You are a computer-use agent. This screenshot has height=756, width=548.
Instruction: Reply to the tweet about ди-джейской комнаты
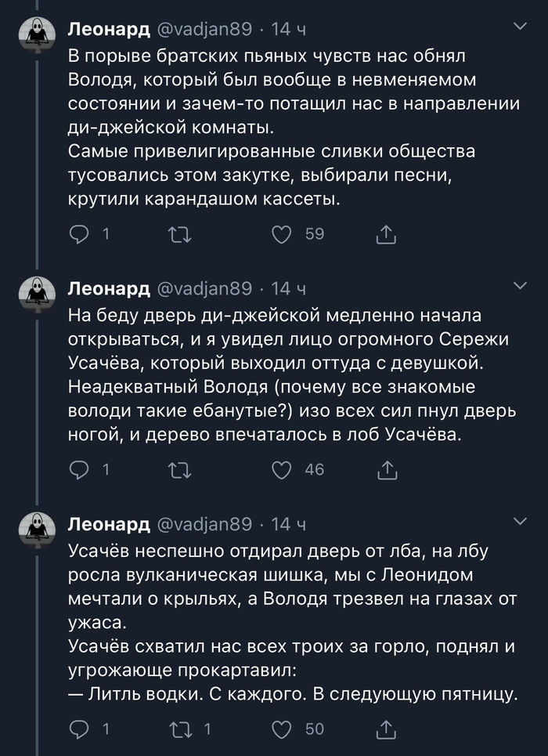[x=81, y=233]
